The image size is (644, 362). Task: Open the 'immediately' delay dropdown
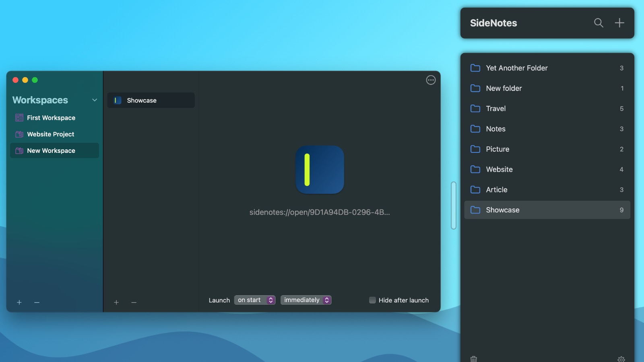tap(306, 300)
